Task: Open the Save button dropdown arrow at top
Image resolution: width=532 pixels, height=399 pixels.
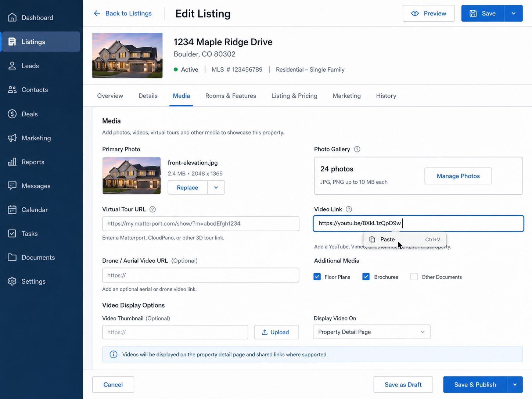Action: 514,13
